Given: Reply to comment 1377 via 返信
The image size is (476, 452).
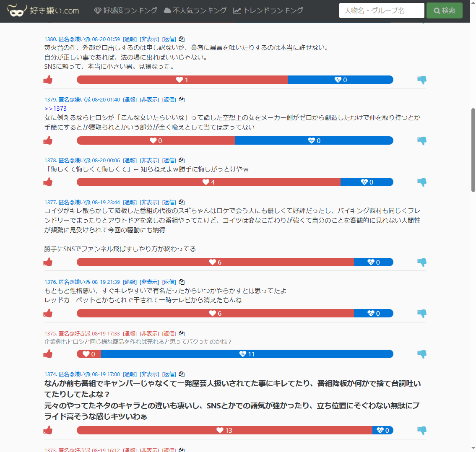Looking at the screenshot, I should [x=169, y=202].
